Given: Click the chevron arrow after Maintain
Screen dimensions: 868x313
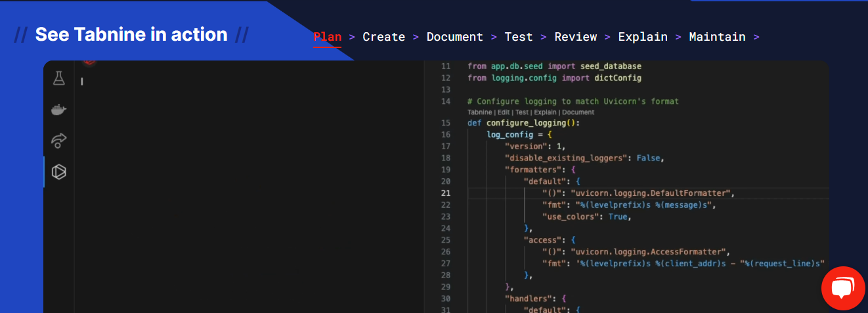Looking at the screenshot, I should [x=756, y=37].
